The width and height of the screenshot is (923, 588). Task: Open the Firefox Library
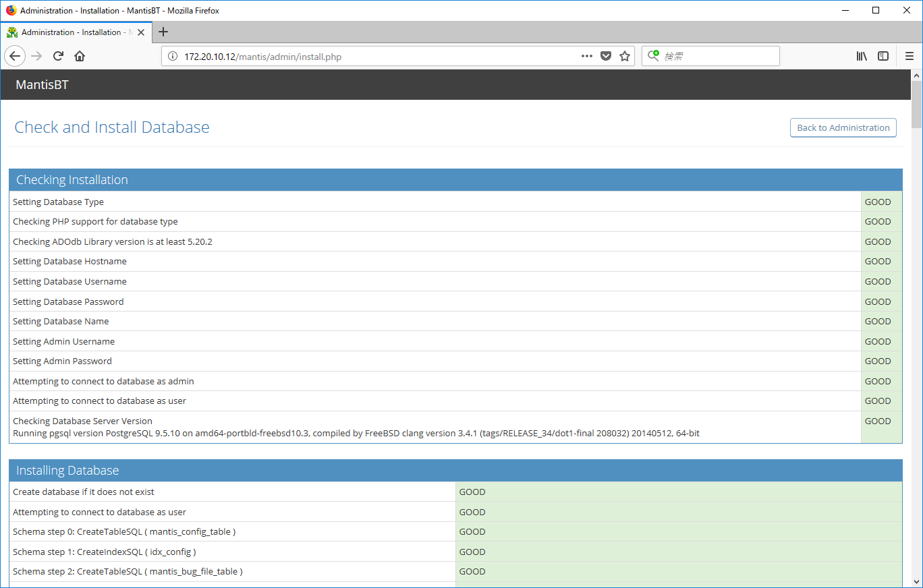click(x=862, y=56)
